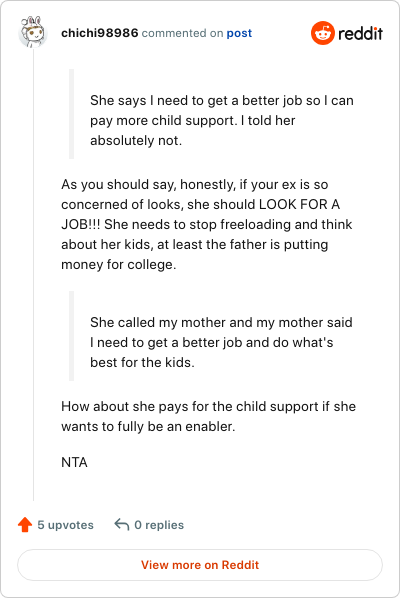Click the orange upvote arrow
This screenshot has height=598, width=400.
coord(25,524)
